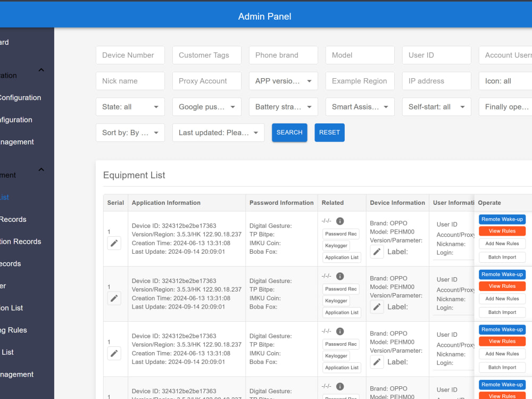Focus the Device Number input field

(130, 55)
